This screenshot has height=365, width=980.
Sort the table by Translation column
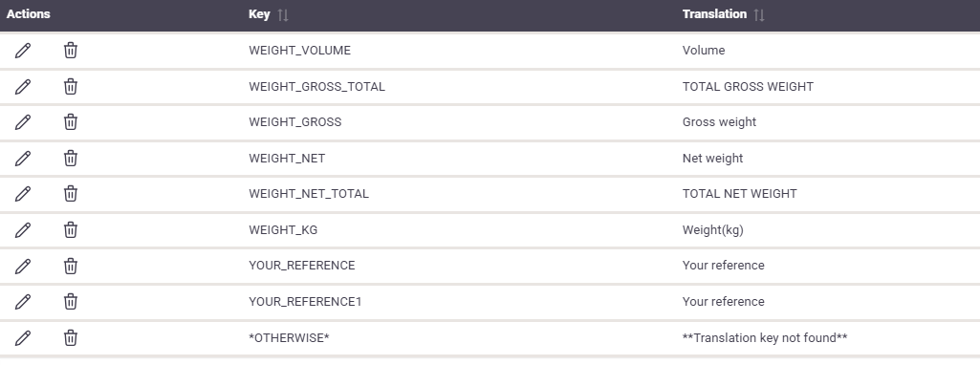pyautogui.click(x=759, y=14)
